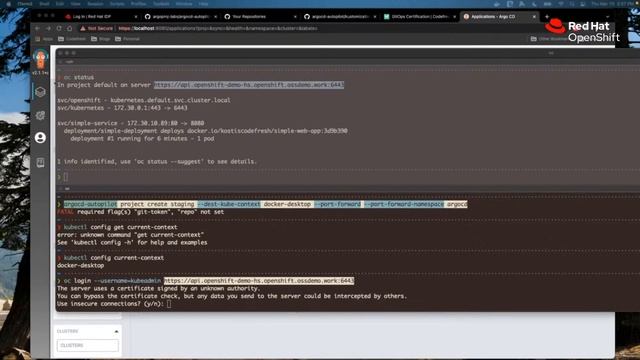Click 'kubectl config current-context' command line
This screenshot has width=640, height=360.
click(114, 258)
